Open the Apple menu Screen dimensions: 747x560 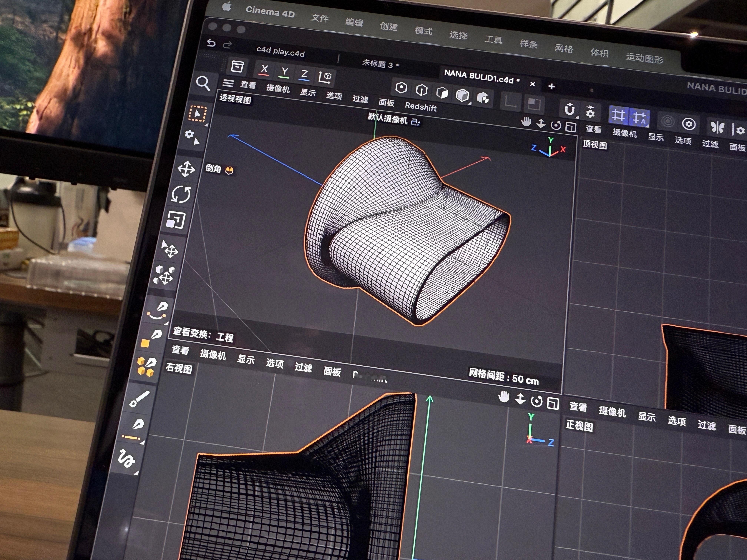(227, 6)
